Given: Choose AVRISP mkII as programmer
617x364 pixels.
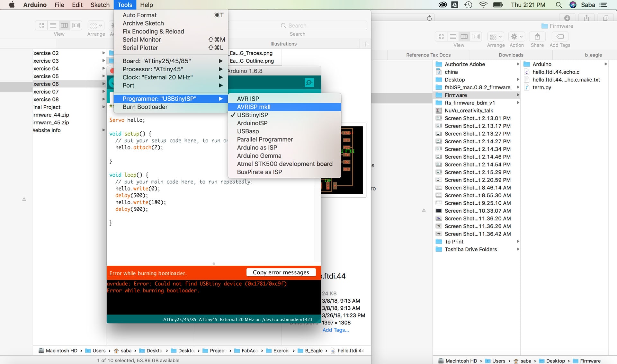Looking at the screenshot, I should pos(284,107).
